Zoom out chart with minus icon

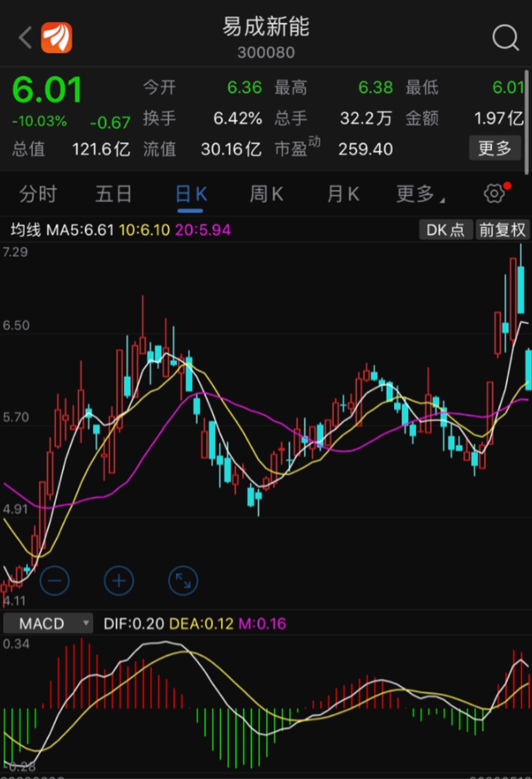tap(54, 580)
